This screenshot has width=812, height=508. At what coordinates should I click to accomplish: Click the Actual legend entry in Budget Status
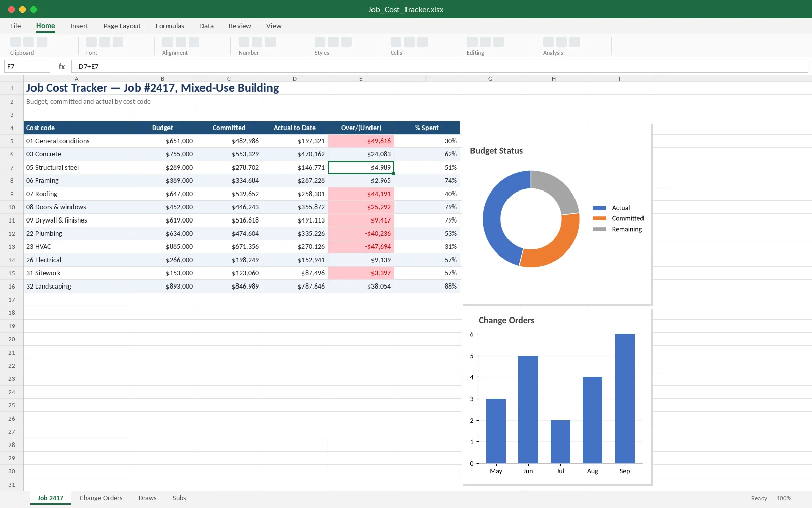(x=612, y=208)
